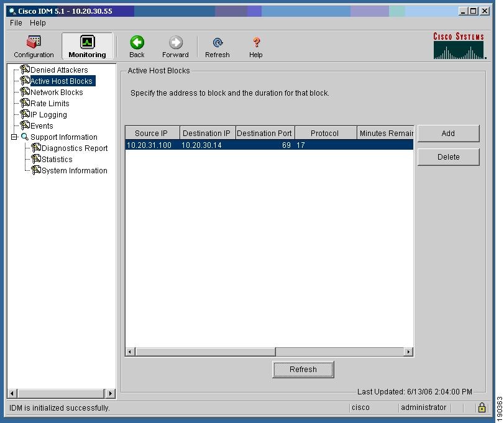Click table scrollbar left arrow

[x=129, y=352]
